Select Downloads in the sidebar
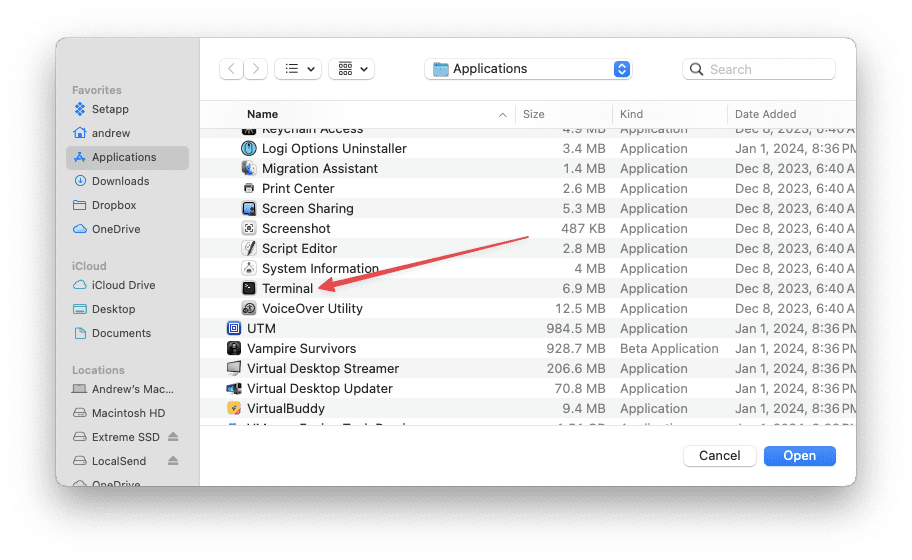The width and height of the screenshot is (912, 560). (127, 181)
